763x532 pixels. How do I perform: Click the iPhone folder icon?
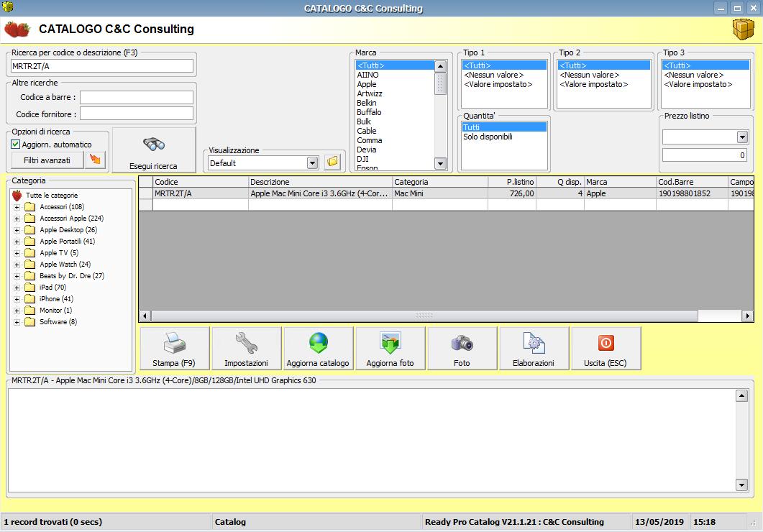pyautogui.click(x=30, y=298)
